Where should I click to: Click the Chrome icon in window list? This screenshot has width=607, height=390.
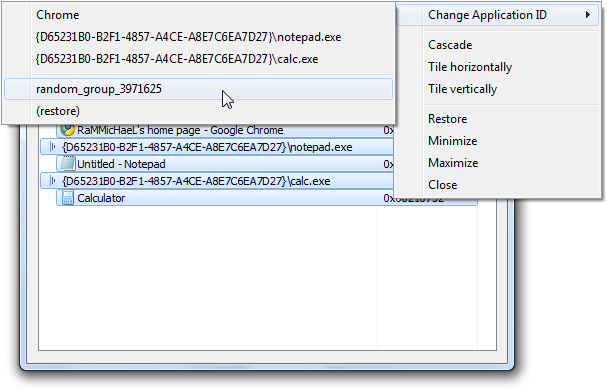pos(68,130)
